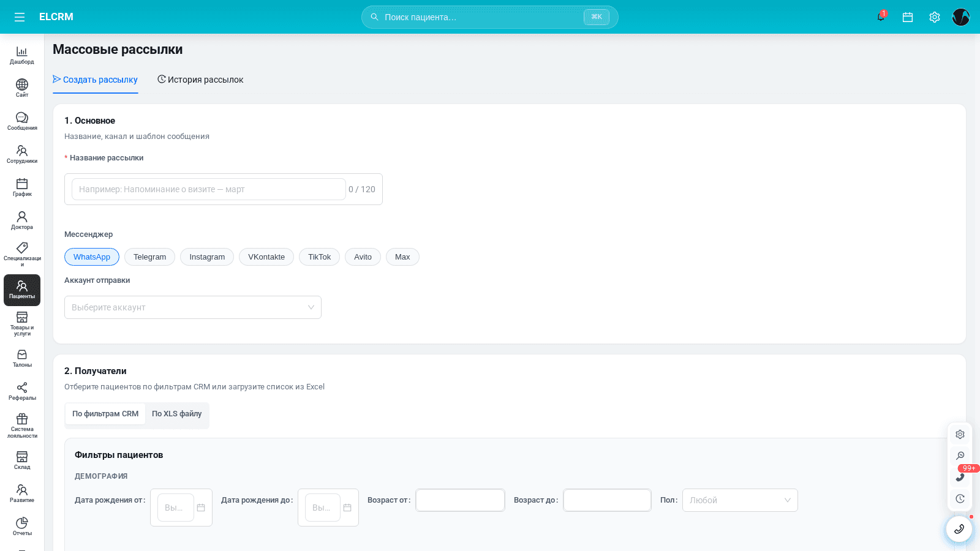Expand the Выберите аккаунт dropdown
Screen dimensions: 980x551
(x=193, y=307)
